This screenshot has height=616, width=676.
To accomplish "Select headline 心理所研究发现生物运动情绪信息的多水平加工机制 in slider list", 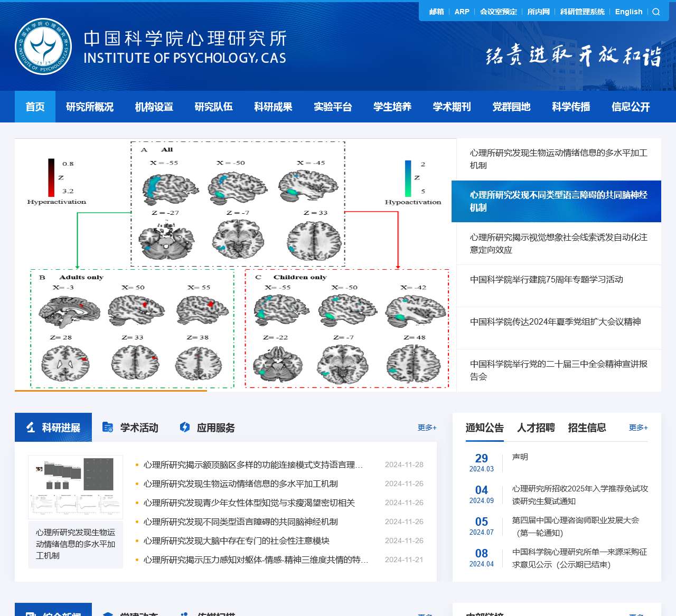I will pyautogui.click(x=559, y=159).
